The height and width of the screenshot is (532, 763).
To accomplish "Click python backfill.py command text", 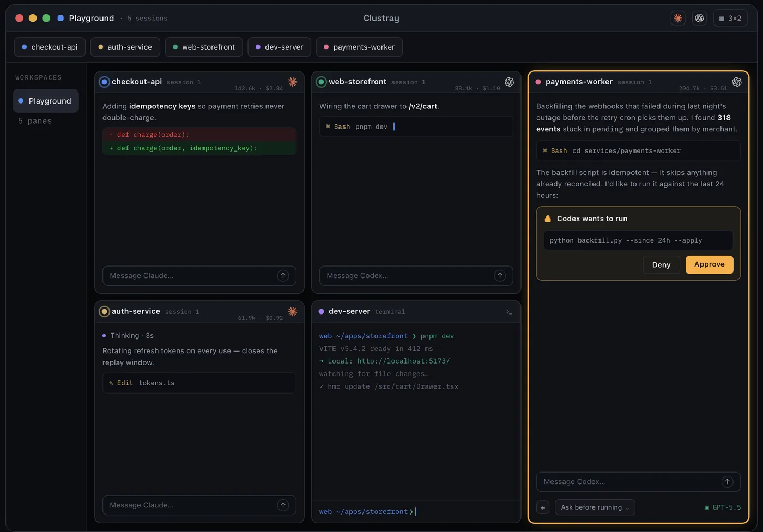I will (x=626, y=240).
